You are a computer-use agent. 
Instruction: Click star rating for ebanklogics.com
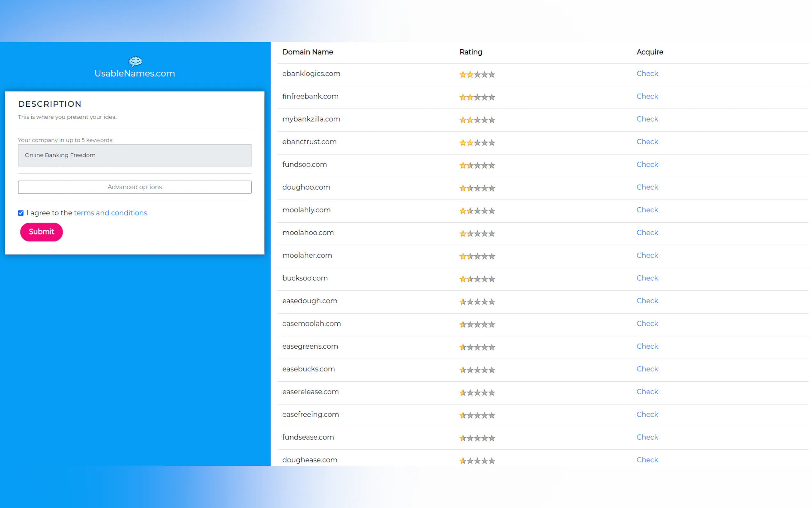(477, 74)
